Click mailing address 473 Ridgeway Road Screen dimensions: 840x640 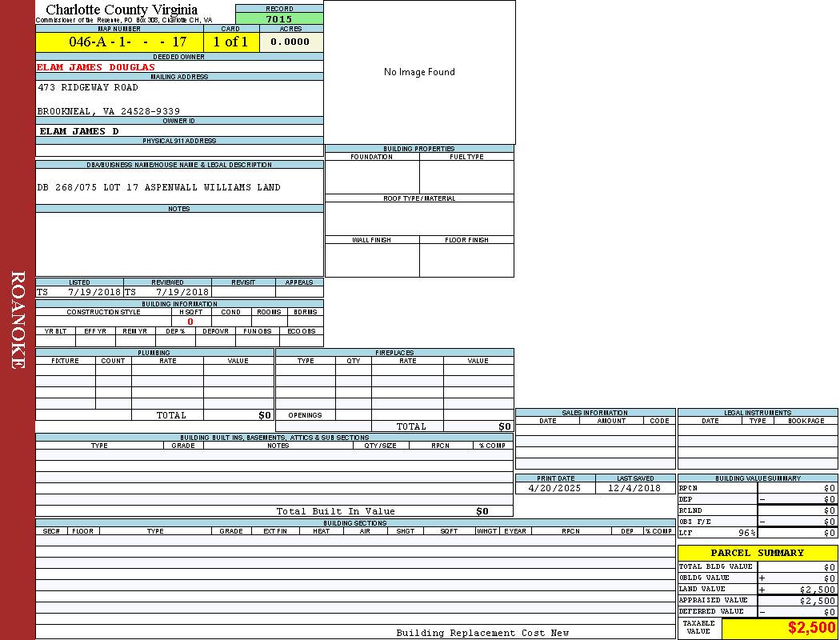point(88,87)
